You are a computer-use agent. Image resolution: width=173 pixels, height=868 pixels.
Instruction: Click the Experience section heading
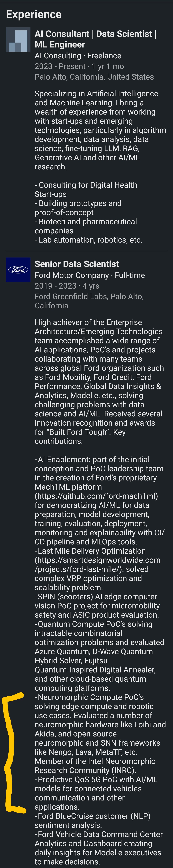point(34,14)
